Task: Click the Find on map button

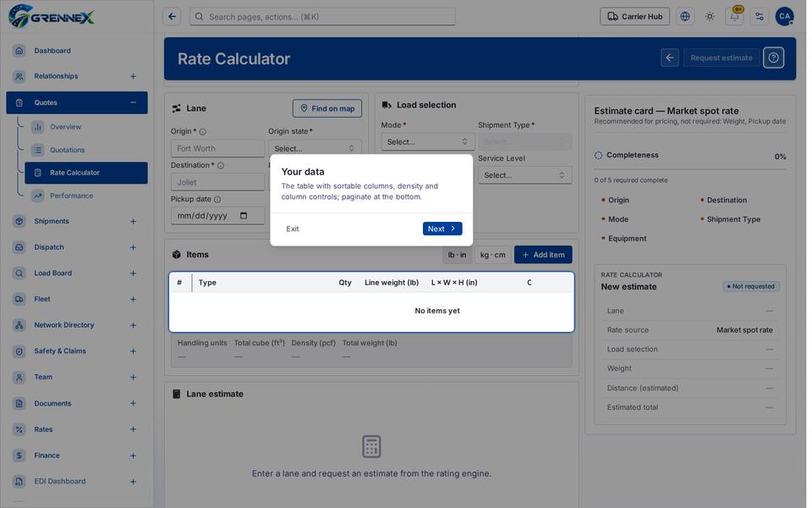Action: tap(327, 109)
